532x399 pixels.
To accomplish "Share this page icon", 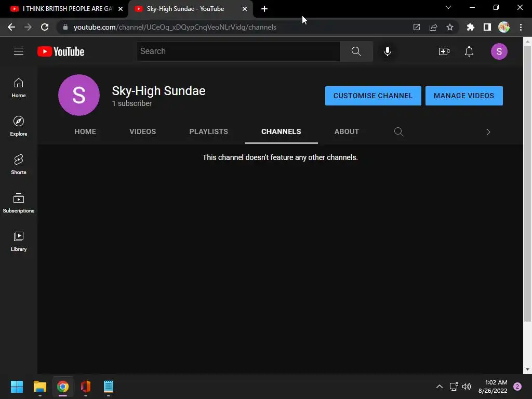I will [433, 27].
